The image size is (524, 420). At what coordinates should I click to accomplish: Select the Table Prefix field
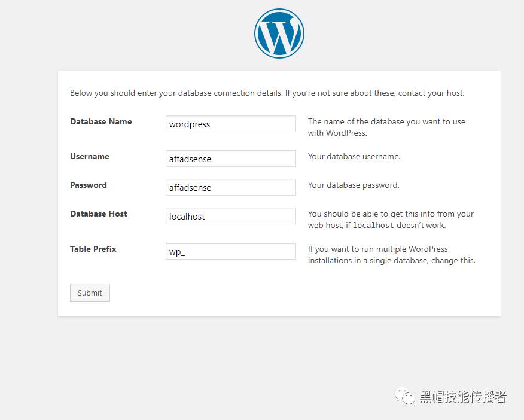(230, 251)
